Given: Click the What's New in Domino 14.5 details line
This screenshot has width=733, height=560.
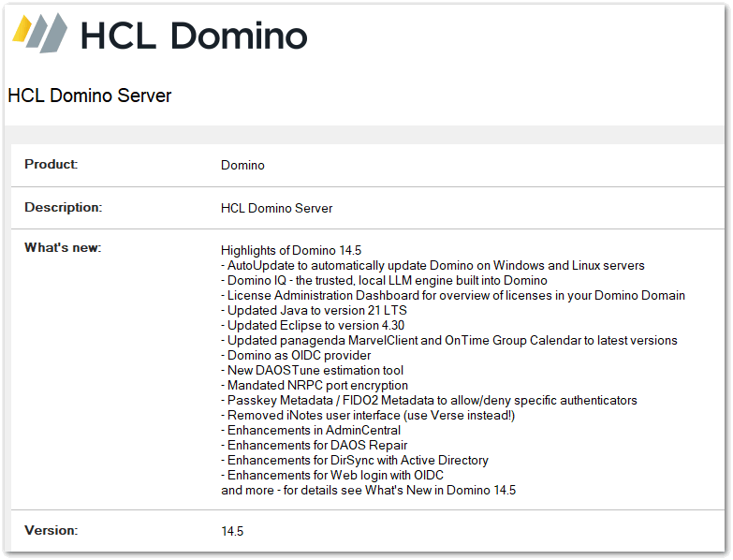Looking at the screenshot, I should (368, 490).
